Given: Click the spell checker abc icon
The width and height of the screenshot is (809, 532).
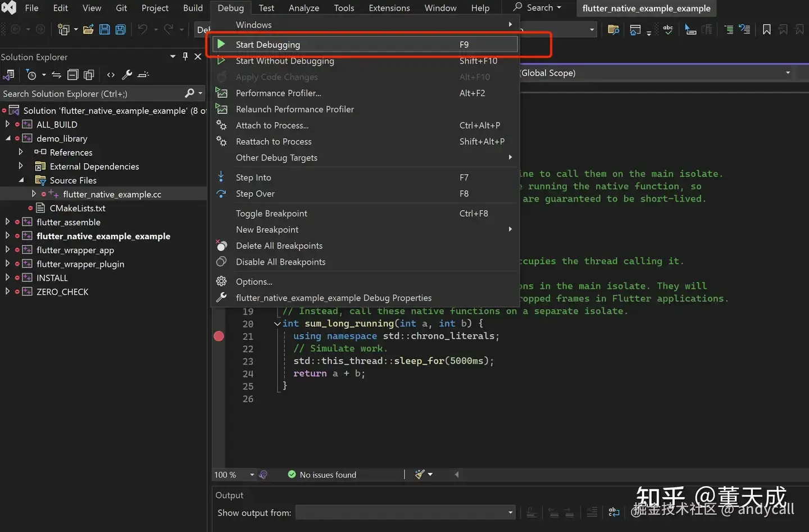Looking at the screenshot, I should point(668,29).
